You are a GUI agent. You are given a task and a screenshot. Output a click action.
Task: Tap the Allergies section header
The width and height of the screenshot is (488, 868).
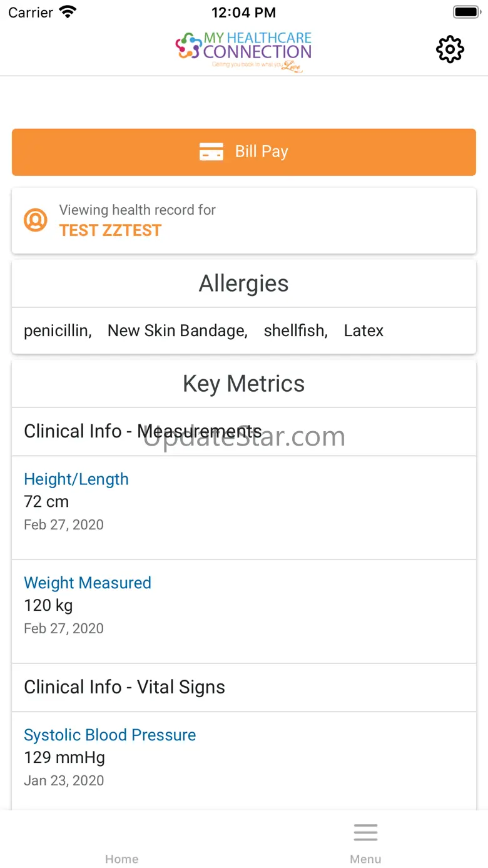(x=244, y=283)
